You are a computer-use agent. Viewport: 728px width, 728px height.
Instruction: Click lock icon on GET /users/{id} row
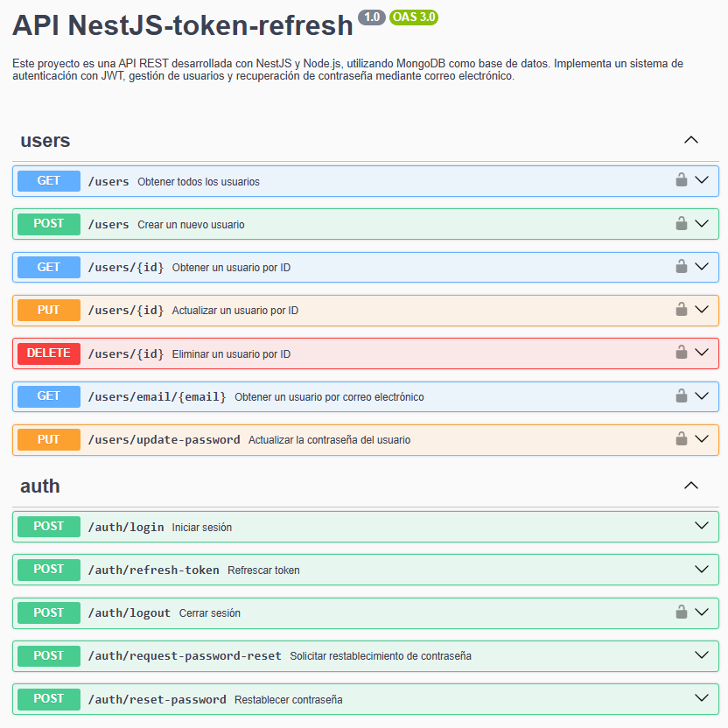tap(681, 267)
